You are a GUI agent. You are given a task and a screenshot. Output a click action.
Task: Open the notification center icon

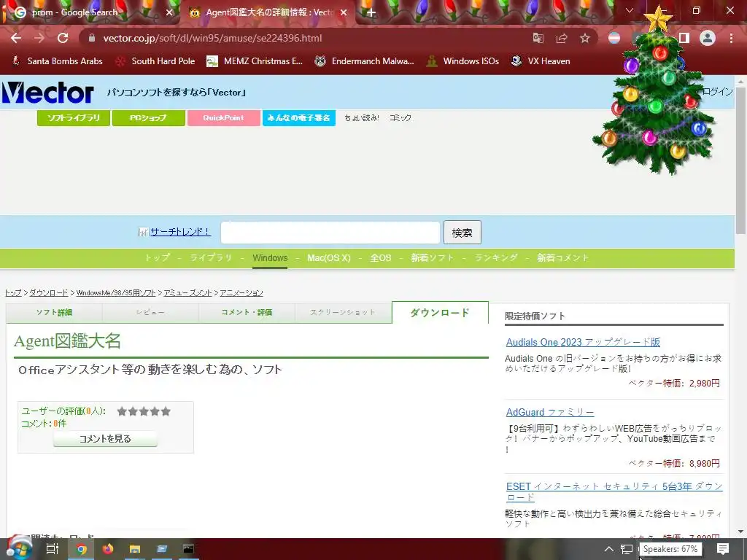(x=723, y=549)
